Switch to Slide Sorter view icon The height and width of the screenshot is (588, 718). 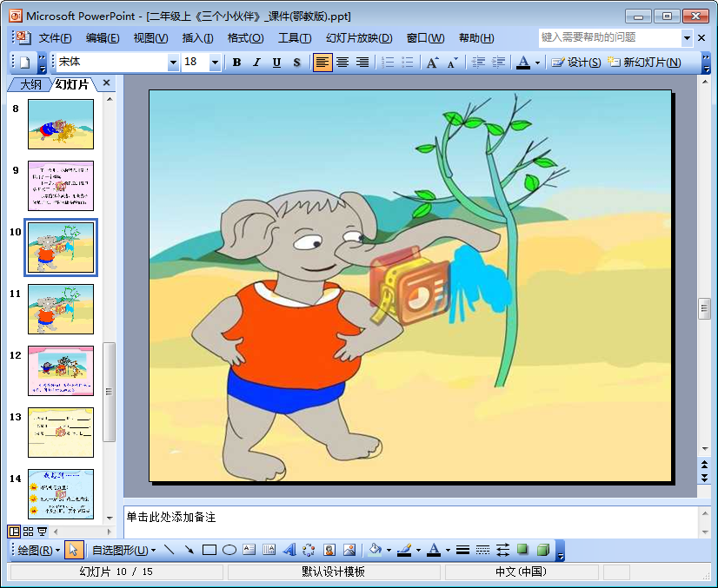[29, 532]
